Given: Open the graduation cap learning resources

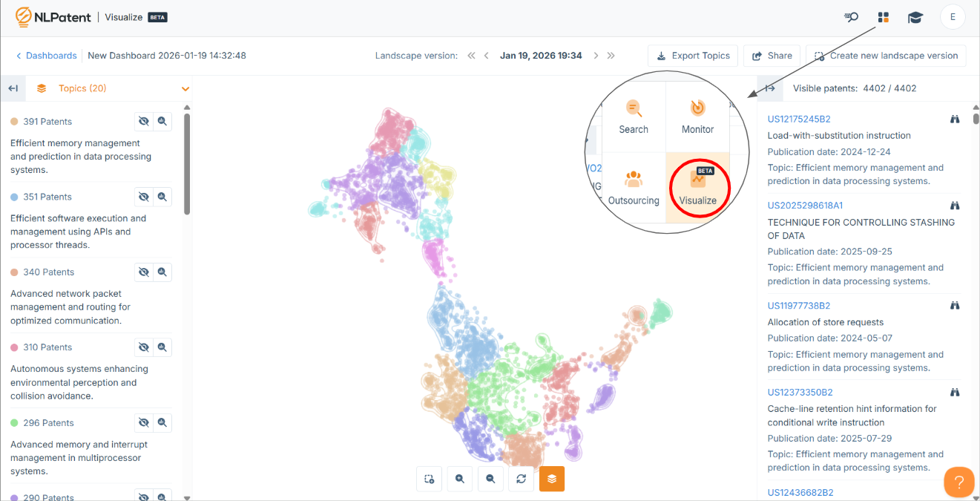Looking at the screenshot, I should pos(915,17).
